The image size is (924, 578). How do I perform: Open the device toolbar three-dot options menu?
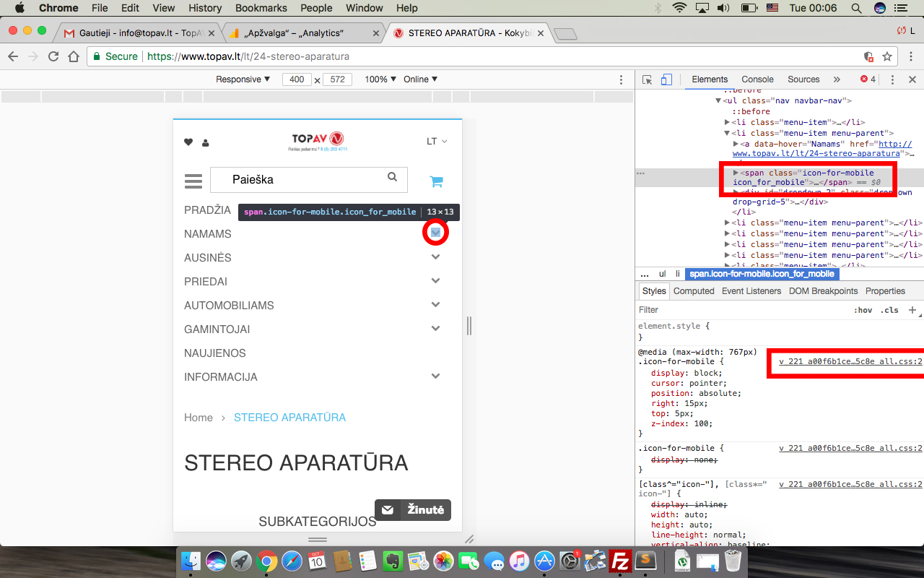pos(622,79)
